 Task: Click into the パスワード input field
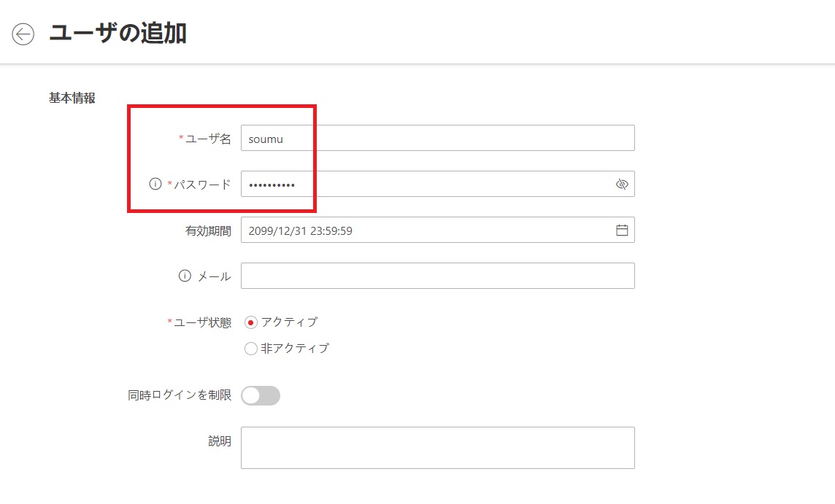(x=438, y=184)
